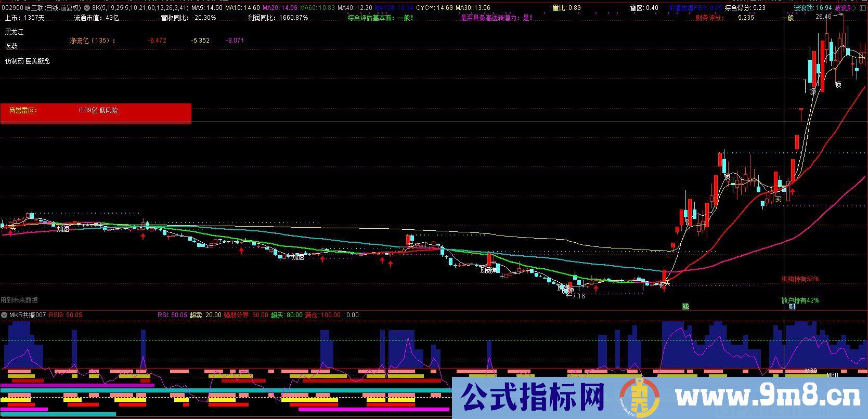
Task: Click the -5.352 net flow value
Action: (x=200, y=41)
